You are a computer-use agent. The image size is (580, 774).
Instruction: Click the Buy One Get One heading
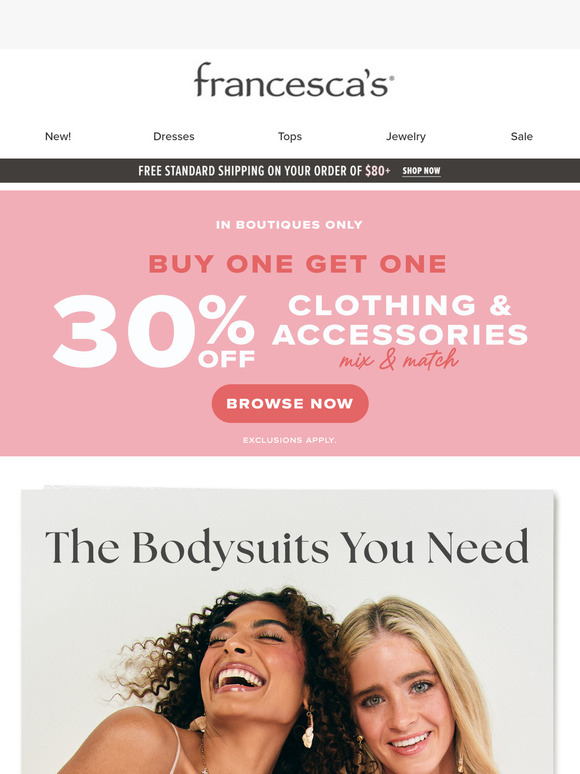[x=298, y=264]
